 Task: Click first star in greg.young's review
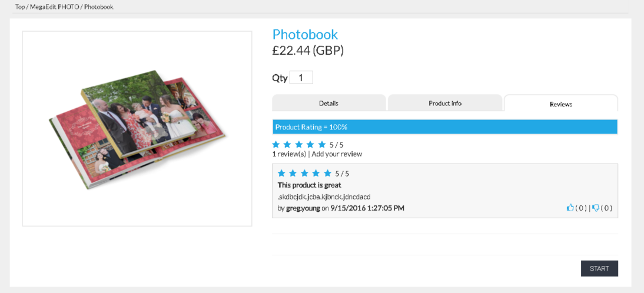pos(281,173)
